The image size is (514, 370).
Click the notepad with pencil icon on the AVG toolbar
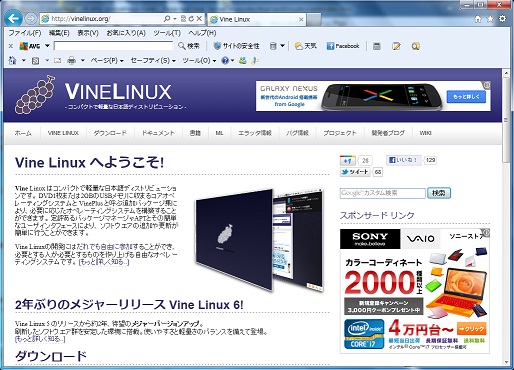(x=396, y=46)
